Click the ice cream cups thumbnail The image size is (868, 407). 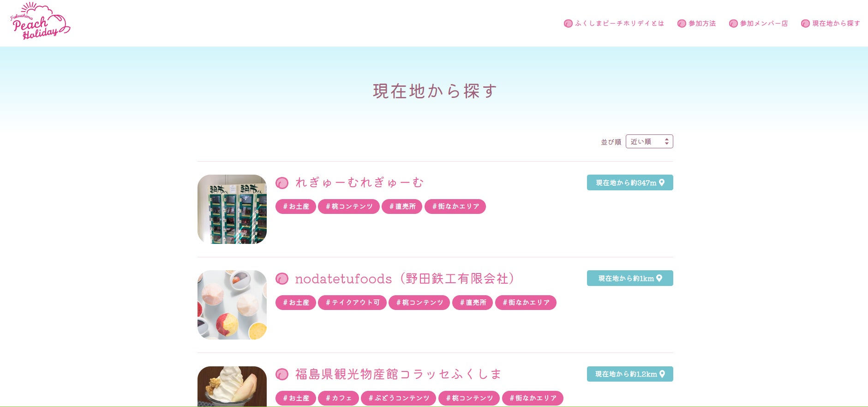tap(232, 305)
